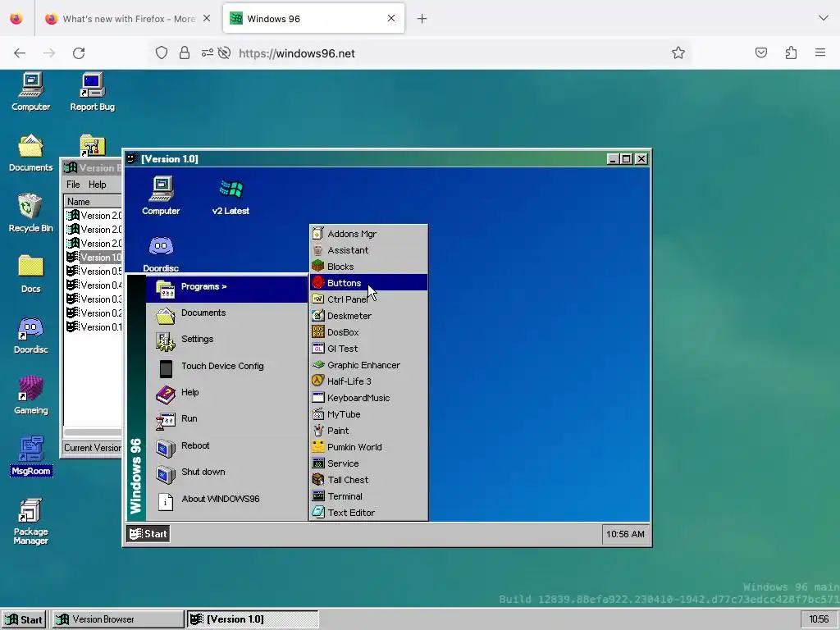
Task: Launch Assistant from Programs submenu
Action: coord(368,250)
